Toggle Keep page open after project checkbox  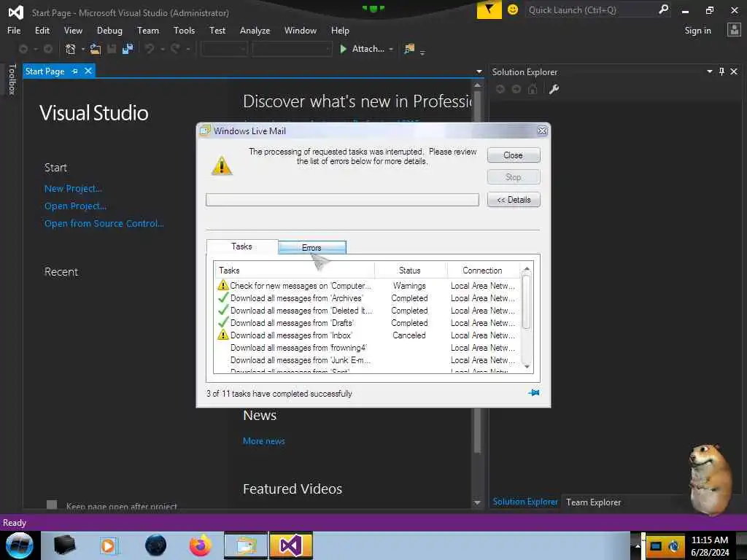[52, 505]
